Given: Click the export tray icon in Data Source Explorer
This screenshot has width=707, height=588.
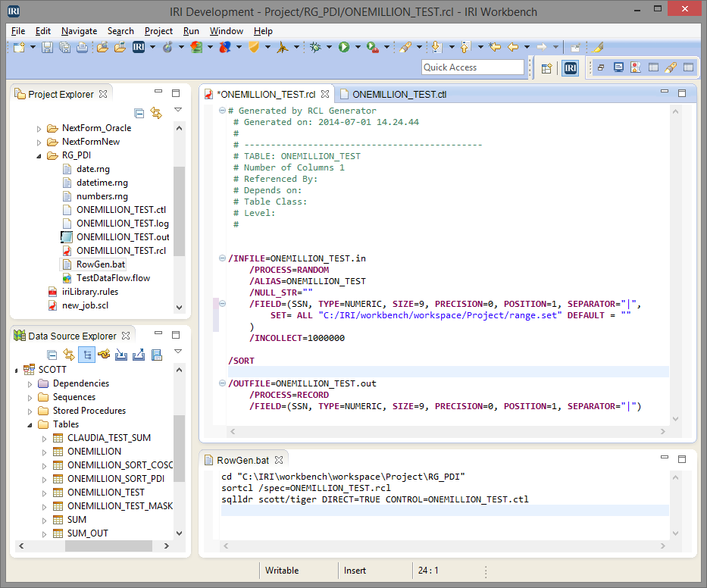Looking at the screenshot, I should coord(139,355).
